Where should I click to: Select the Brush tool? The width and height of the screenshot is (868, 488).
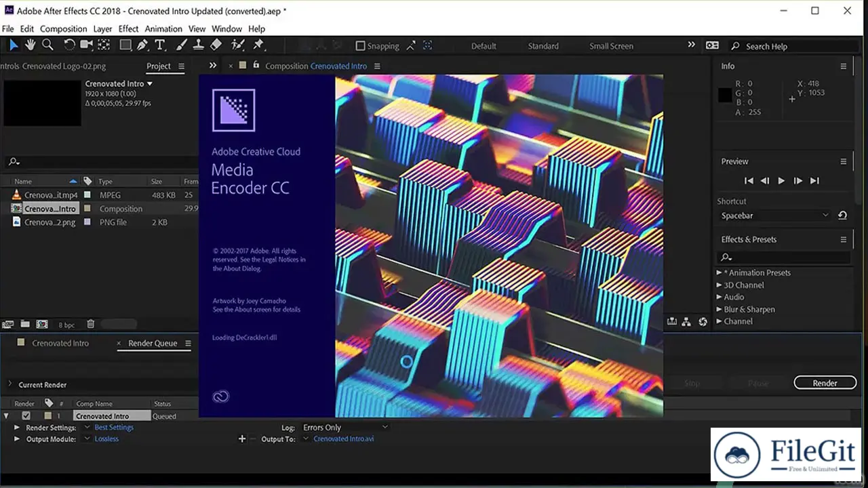(181, 45)
